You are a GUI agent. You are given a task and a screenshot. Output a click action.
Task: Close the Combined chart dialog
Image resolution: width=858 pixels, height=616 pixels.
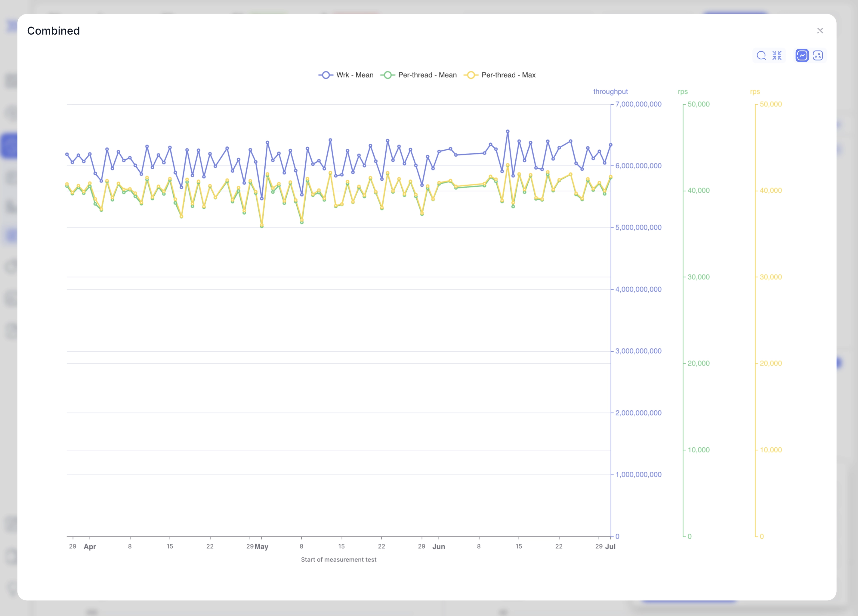pyautogui.click(x=820, y=30)
